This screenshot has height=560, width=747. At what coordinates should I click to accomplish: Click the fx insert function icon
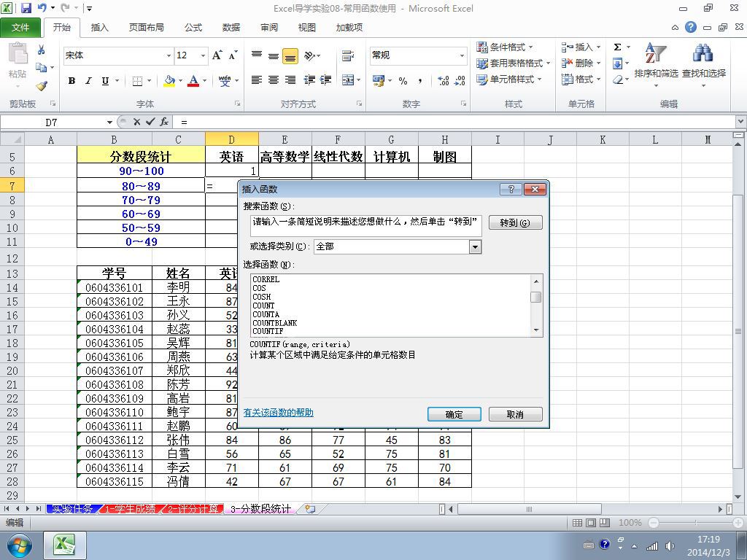(164, 122)
